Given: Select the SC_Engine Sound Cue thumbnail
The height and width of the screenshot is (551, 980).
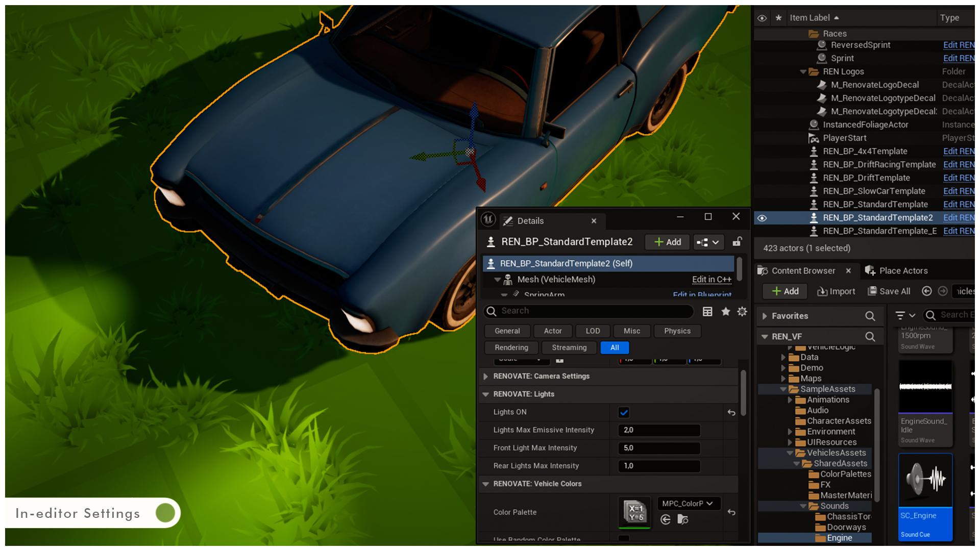Looking at the screenshot, I should pos(925,480).
